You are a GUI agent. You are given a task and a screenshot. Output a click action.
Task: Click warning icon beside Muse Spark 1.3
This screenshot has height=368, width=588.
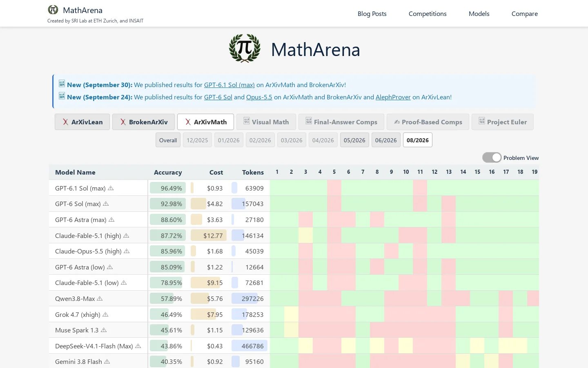tap(104, 330)
